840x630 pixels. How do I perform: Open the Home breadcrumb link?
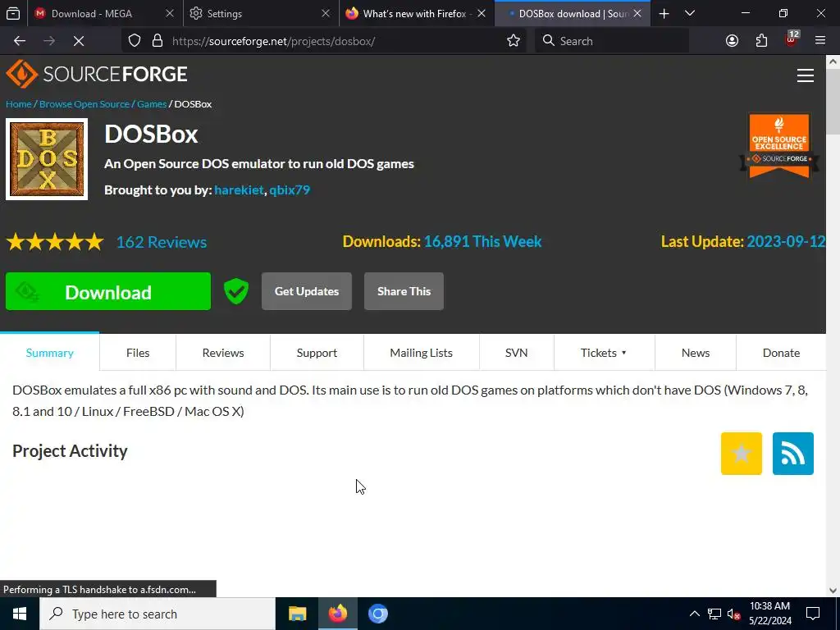click(18, 104)
